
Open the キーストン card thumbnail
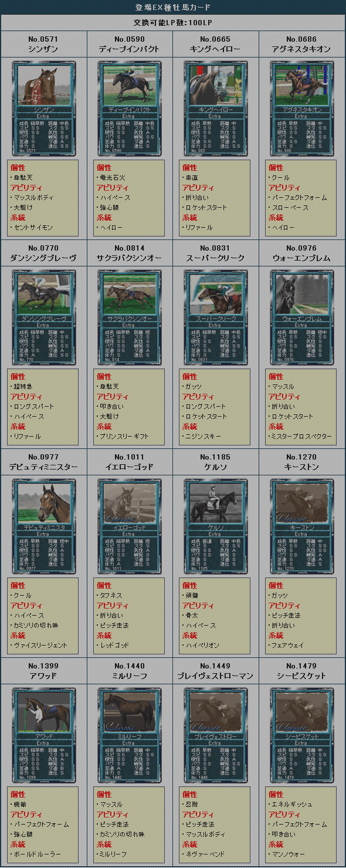tap(301, 526)
